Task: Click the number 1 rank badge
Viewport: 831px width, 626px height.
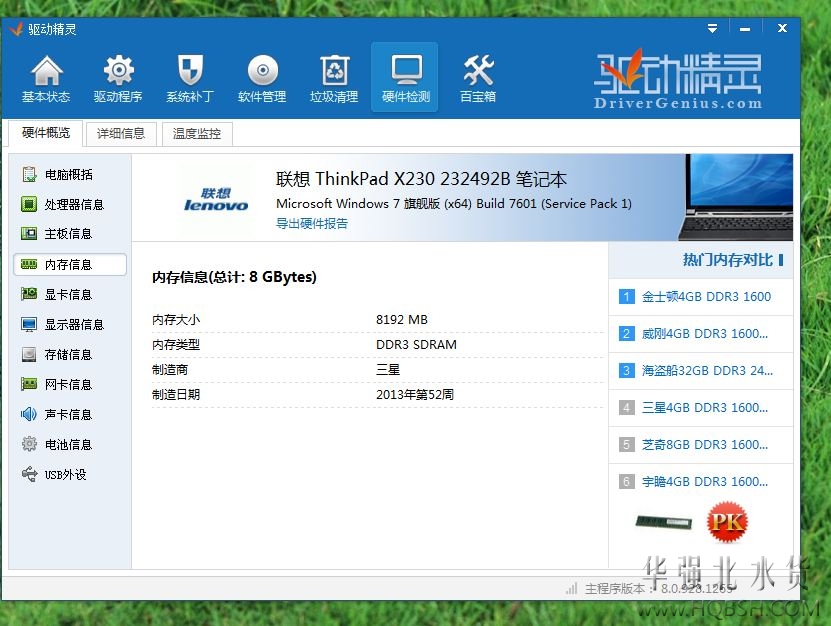Action: tap(626, 296)
